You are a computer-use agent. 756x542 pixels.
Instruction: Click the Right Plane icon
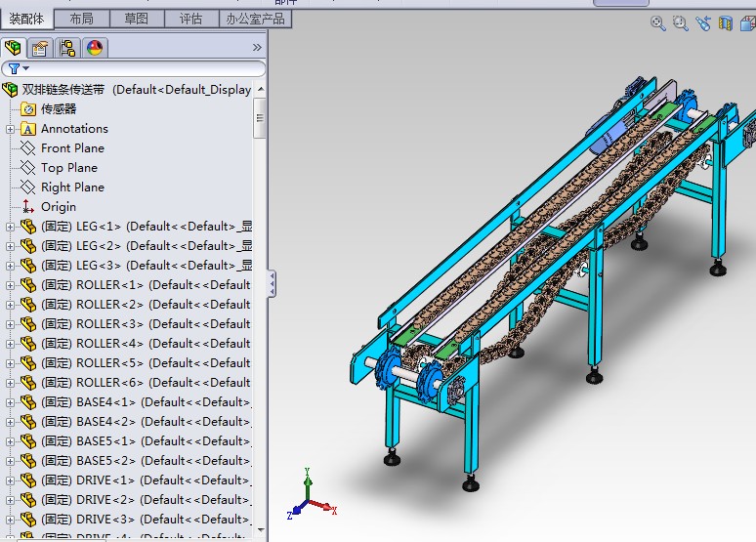coord(28,188)
